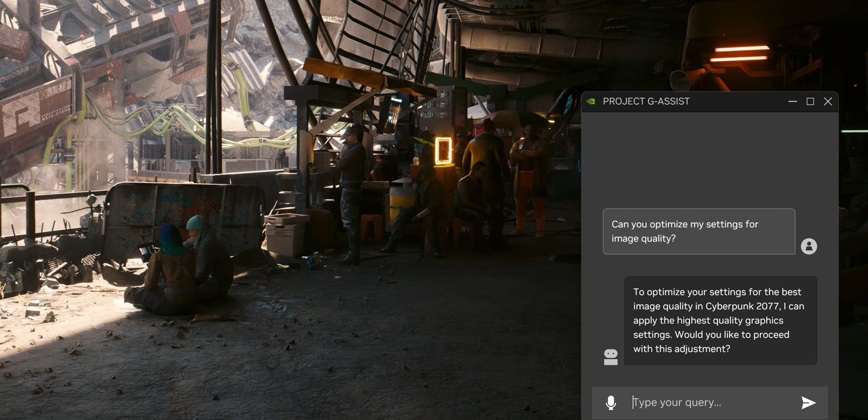
Task: Click the glowing yellow neon frame
Action: click(x=443, y=151)
